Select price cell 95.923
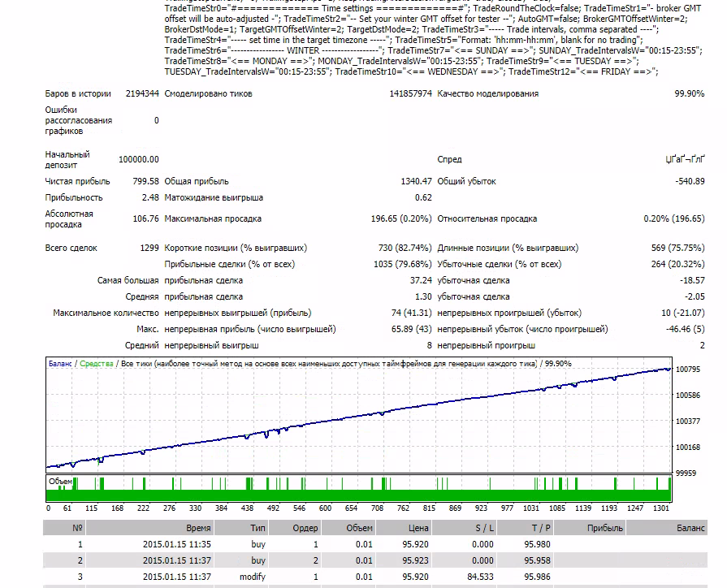727x588 pixels. point(415,560)
